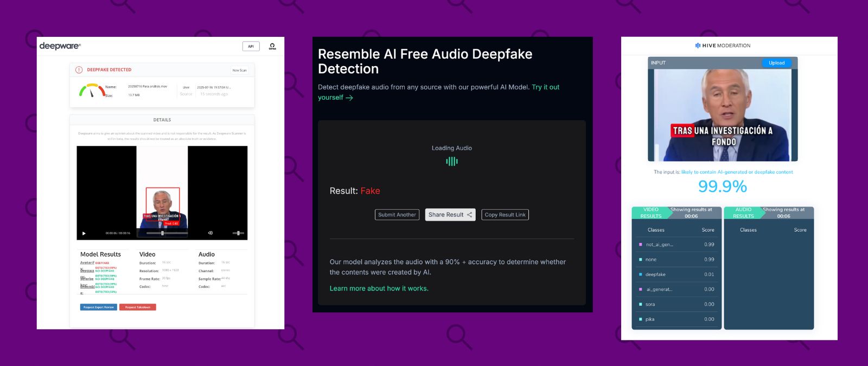868x366 pixels.
Task: Click the Request Takedown button
Action: point(138,307)
